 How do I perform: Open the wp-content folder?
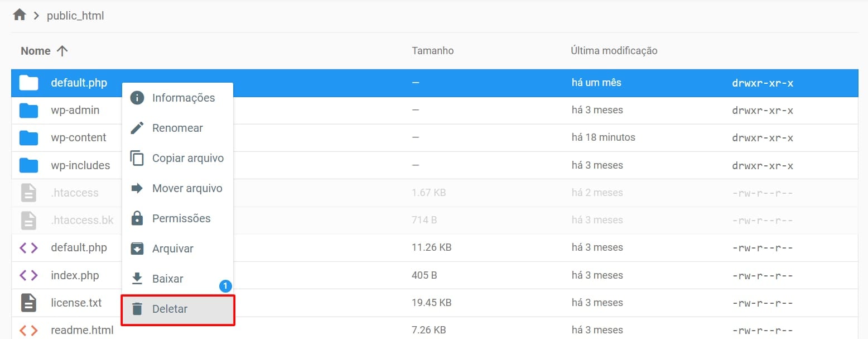click(78, 137)
